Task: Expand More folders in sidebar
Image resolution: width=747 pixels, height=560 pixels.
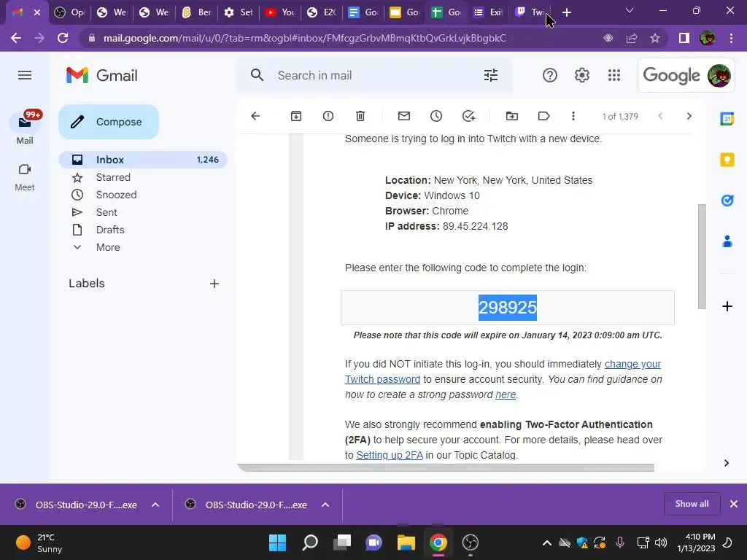Action: [108, 247]
